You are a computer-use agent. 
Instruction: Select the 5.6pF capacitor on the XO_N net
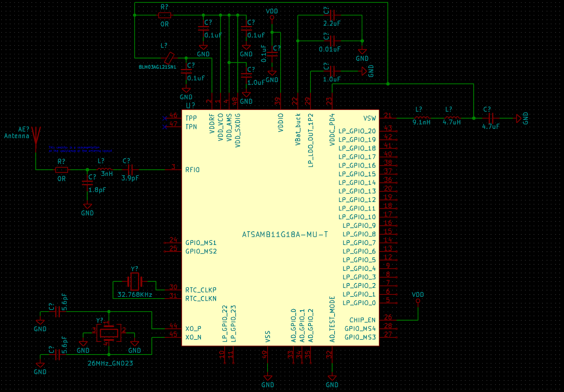click(57, 355)
